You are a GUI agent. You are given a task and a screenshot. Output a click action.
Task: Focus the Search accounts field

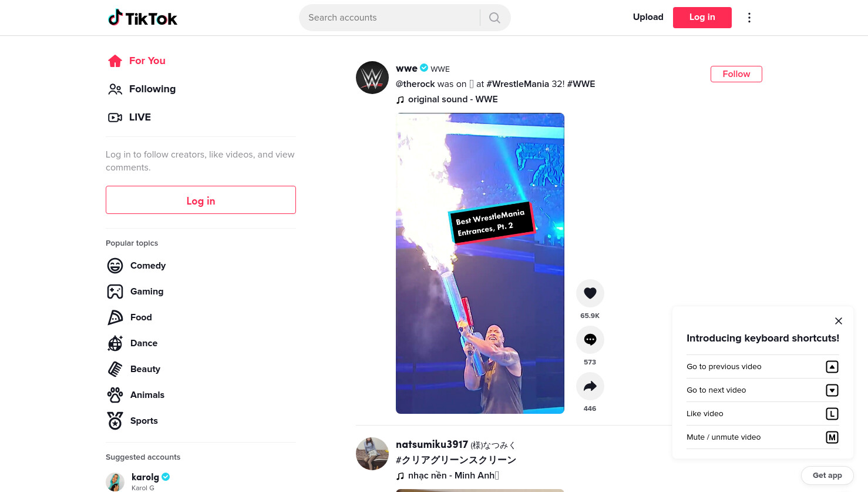point(390,18)
